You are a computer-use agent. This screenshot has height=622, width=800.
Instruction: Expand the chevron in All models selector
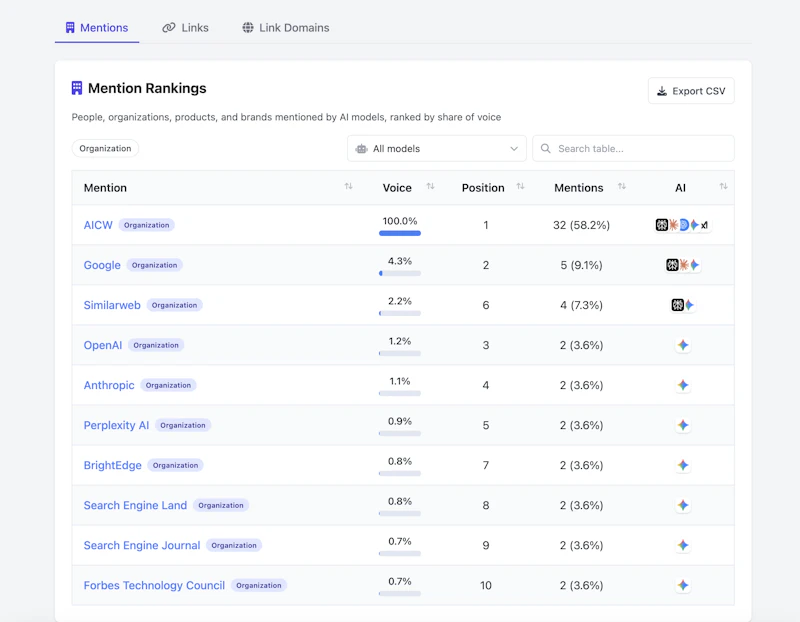point(514,148)
